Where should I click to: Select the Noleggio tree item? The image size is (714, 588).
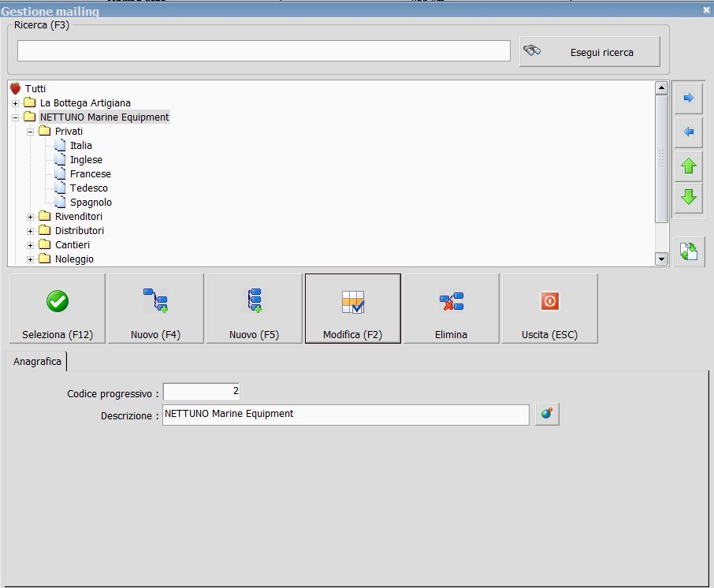point(74,259)
